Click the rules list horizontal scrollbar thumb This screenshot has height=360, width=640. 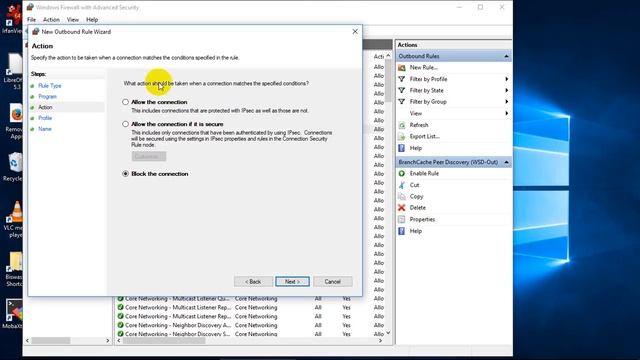164,340
